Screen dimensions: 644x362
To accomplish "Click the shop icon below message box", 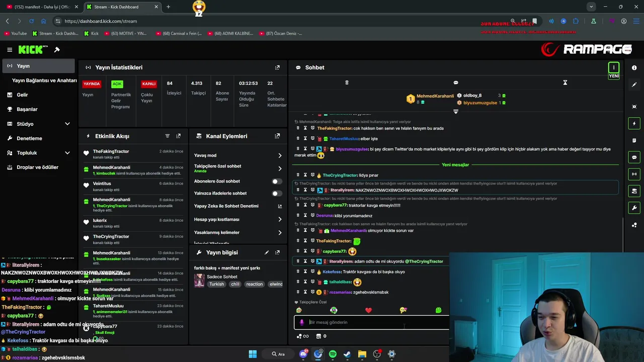I will pos(318,336).
